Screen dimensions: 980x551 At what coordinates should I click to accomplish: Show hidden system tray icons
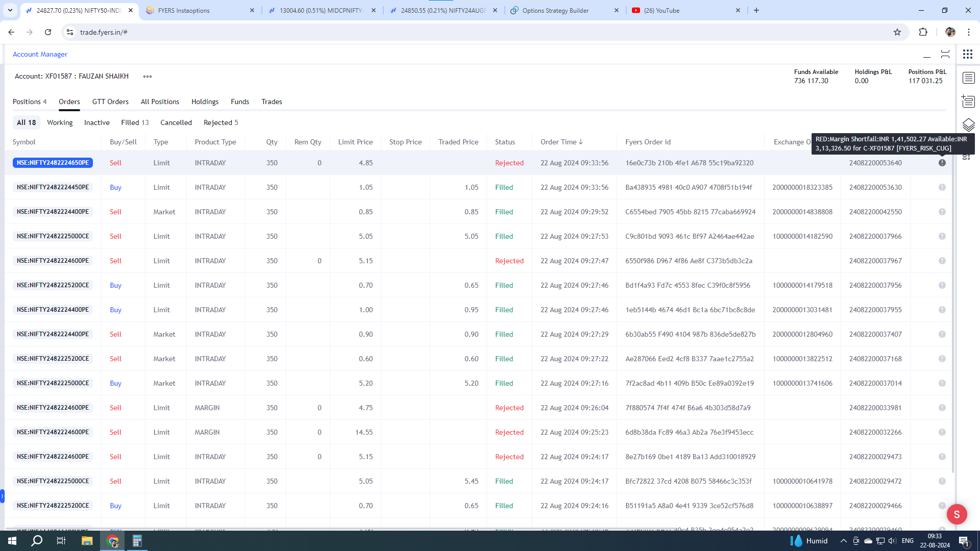click(x=843, y=541)
